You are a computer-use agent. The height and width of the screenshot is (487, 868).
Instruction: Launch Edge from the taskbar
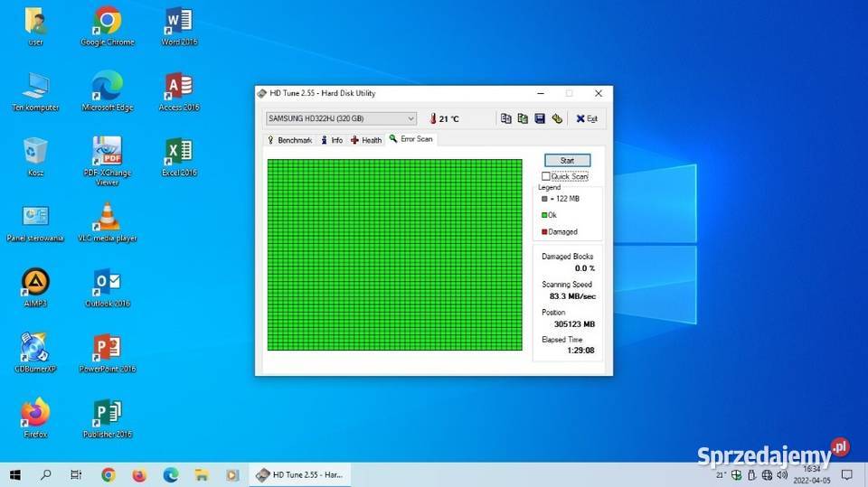point(171,475)
